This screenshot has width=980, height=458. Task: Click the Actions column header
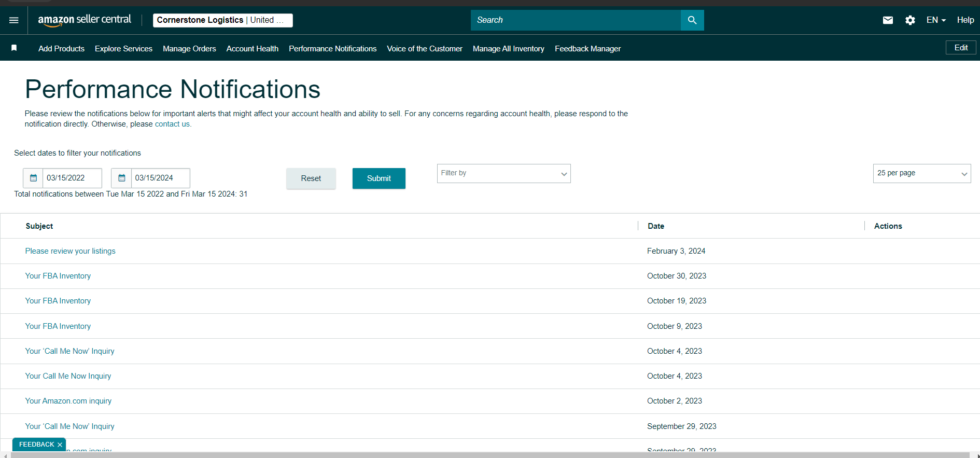click(888, 226)
